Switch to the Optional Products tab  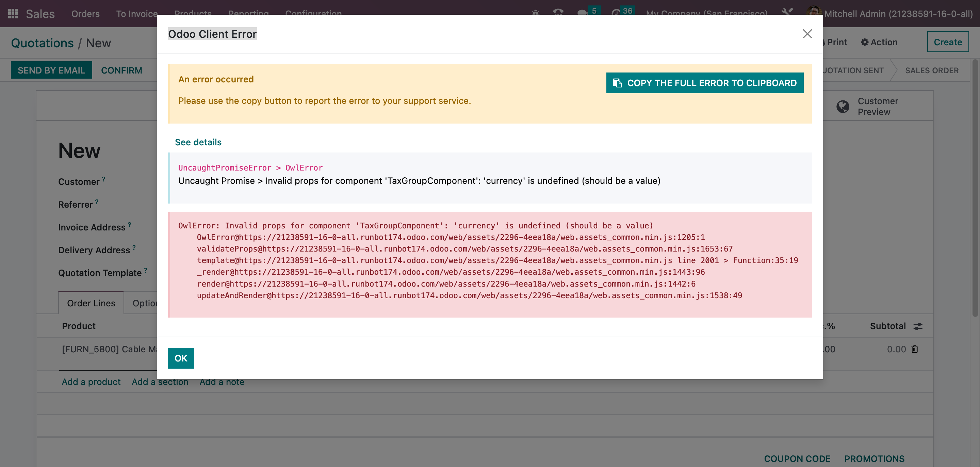point(145,303)
